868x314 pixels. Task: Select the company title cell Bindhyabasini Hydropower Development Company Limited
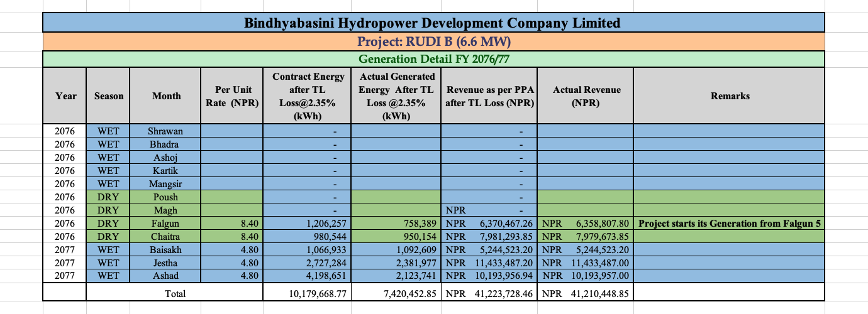tap(433, 23)
